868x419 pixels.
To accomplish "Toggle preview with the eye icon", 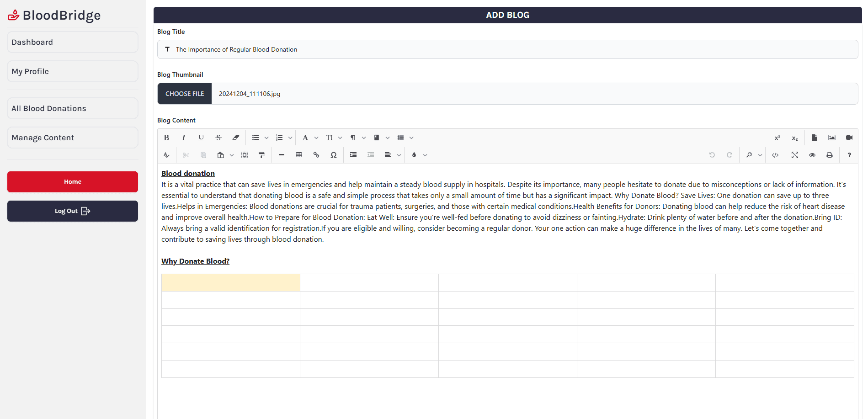I will 812,155.
